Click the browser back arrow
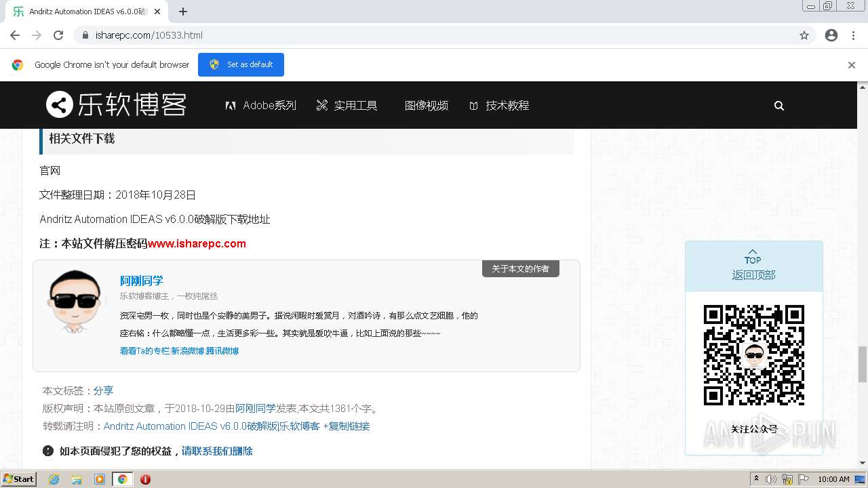Viewport: 868px width, 488px height. tap(15, 35)
